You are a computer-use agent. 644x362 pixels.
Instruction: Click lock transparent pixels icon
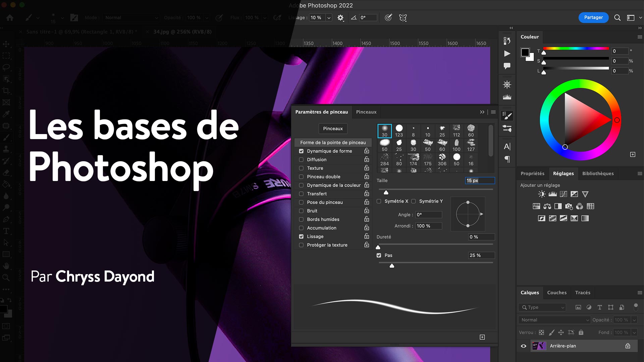coord(541,333)
